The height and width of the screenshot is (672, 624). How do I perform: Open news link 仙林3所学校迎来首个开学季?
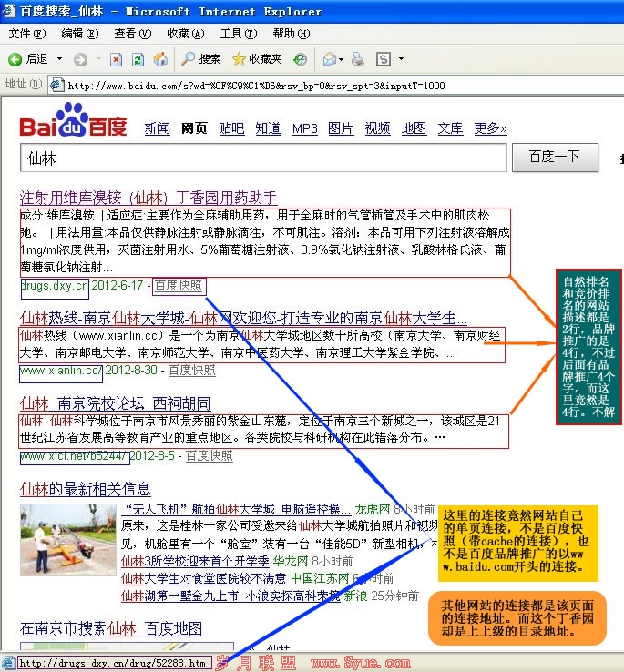point(195,561)
